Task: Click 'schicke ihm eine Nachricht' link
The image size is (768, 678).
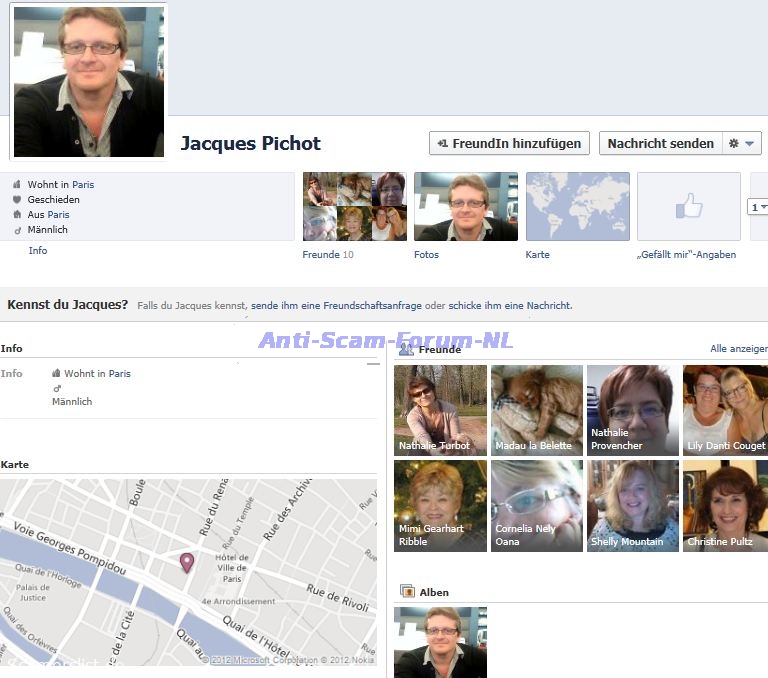Action: tap(509, 306)
